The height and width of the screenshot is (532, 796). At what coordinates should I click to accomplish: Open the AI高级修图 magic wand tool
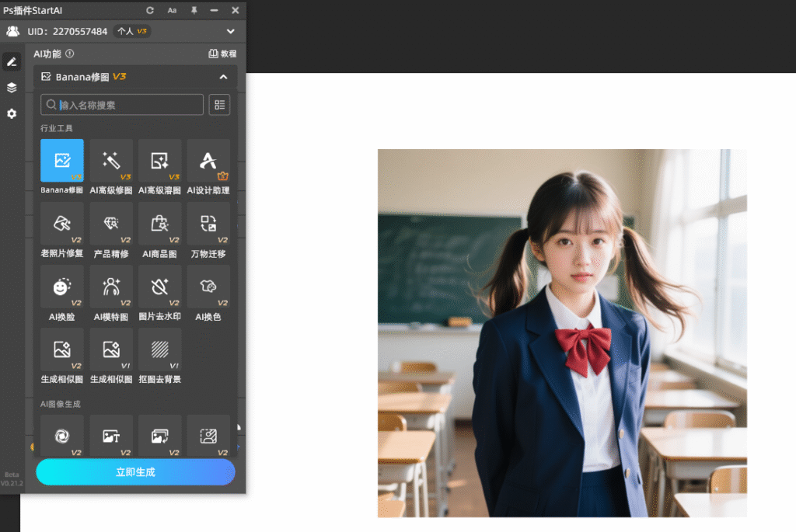click(x=111, y=161)
